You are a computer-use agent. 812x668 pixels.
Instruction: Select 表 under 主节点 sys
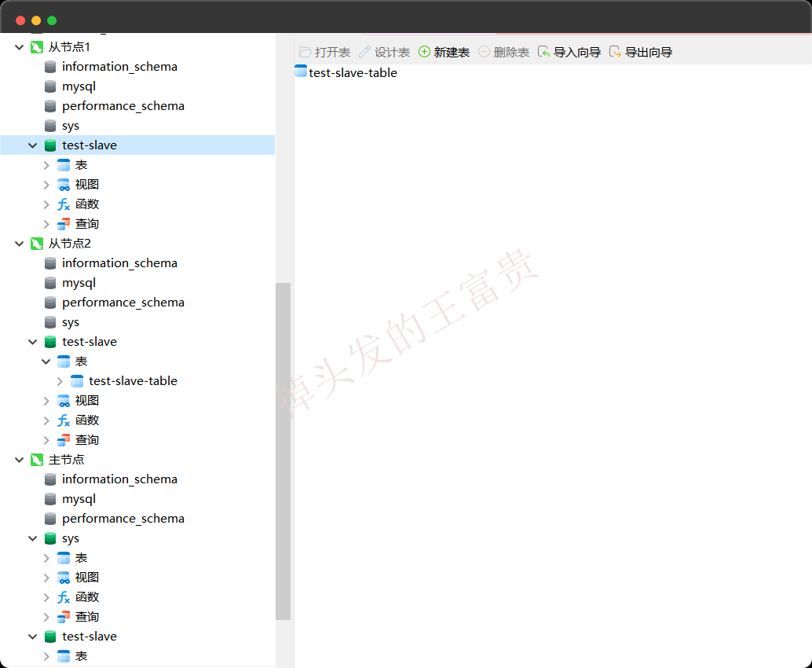[82, 558]
